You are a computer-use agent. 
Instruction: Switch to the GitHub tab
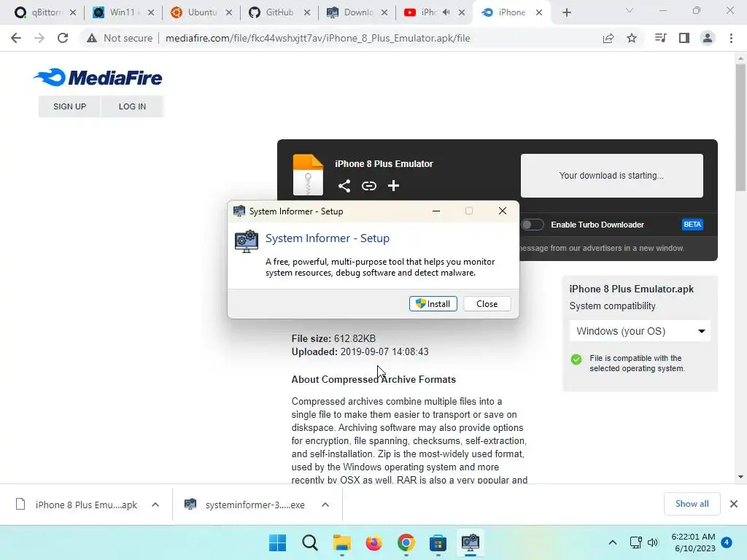[x=279, y=12]
